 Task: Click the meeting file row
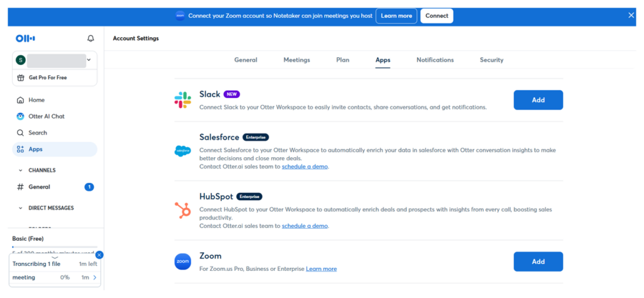click(55, 277)
